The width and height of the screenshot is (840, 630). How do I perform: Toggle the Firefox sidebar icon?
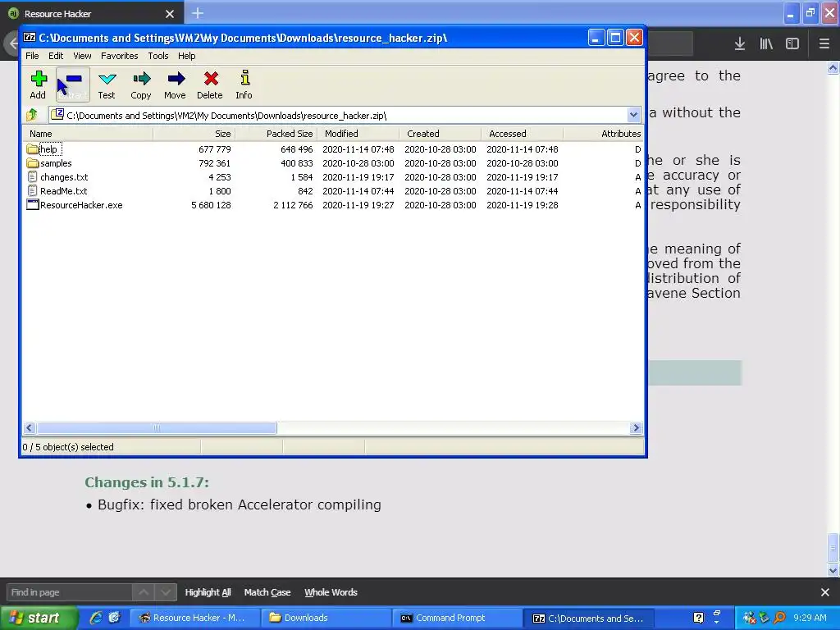point(792,44)
